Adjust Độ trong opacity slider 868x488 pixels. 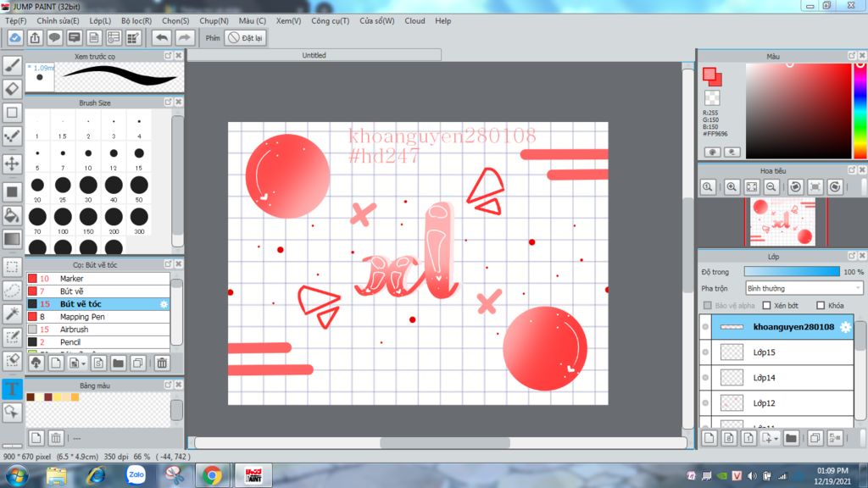[x=792, y=272]
